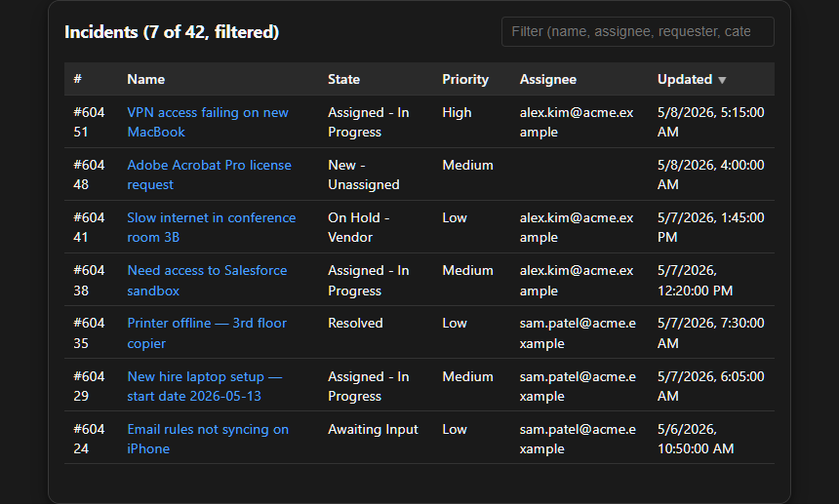Sort by the # column header
Viewport: 839px width, 504px height.
click(x=78, y=79)
